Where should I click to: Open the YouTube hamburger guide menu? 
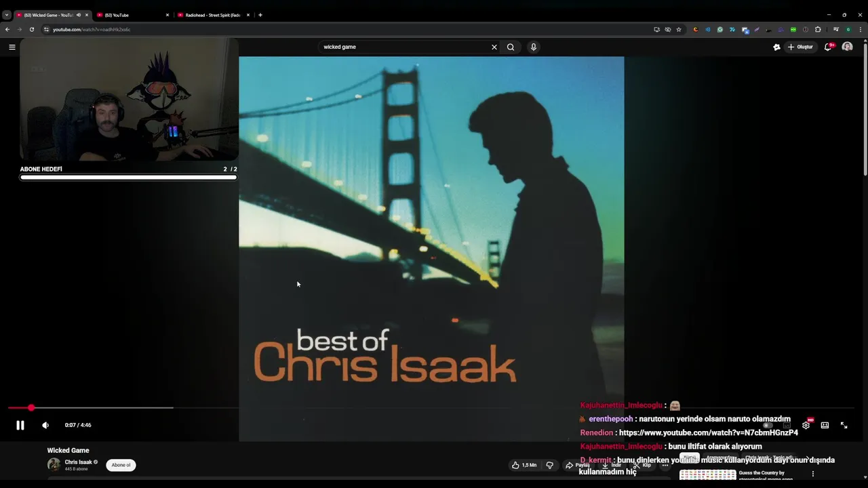12,47
